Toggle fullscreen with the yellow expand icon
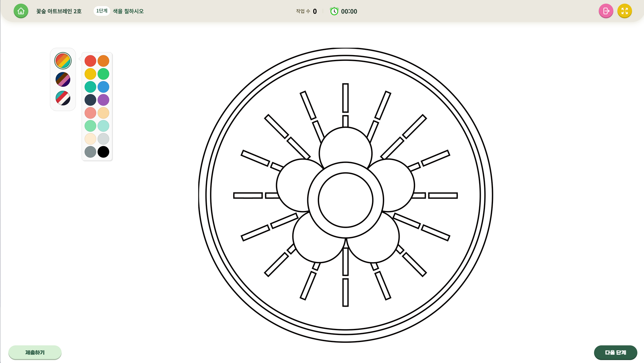Image resolution: width=644 pixels, height=363 pixels. pyautogui.click(x=624, y=11)
